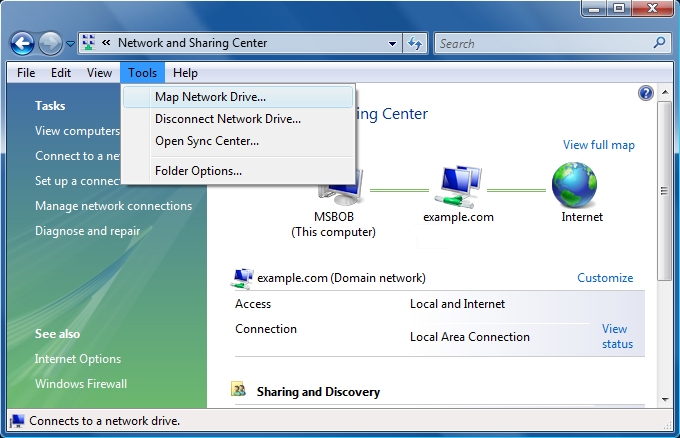
Task: Click the Back navigation arrow button
Action: pyautogui.click(x=22, y=43)
